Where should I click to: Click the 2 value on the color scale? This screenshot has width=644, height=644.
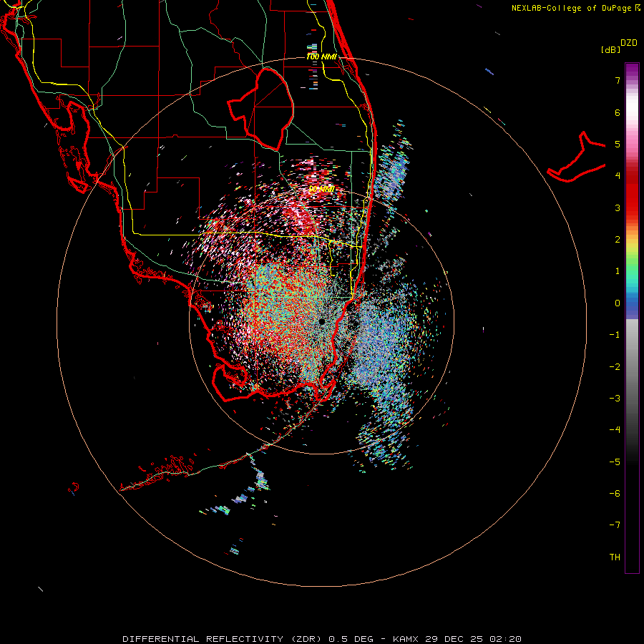618,240
